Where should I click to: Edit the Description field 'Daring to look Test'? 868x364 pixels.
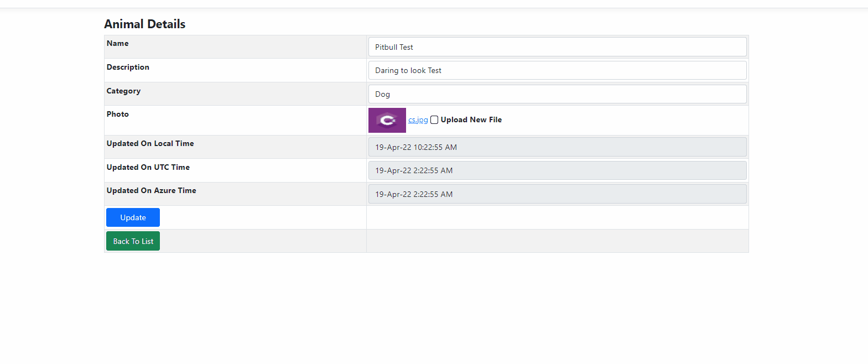pos(557,70)
